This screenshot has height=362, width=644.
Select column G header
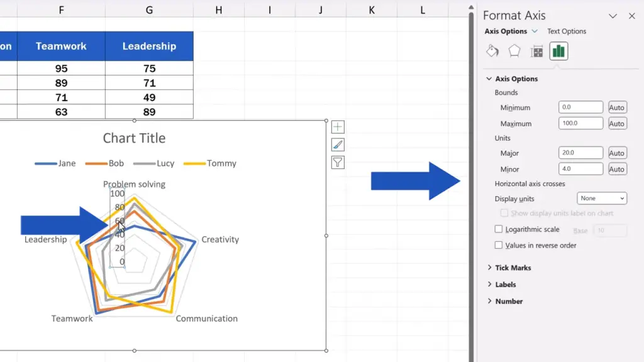click(149, 10)
